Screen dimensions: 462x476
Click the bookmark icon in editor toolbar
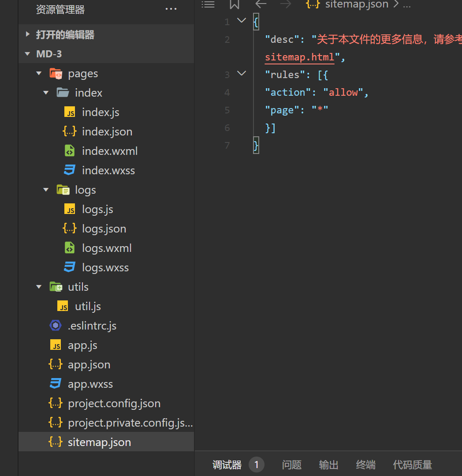point(234,4)
